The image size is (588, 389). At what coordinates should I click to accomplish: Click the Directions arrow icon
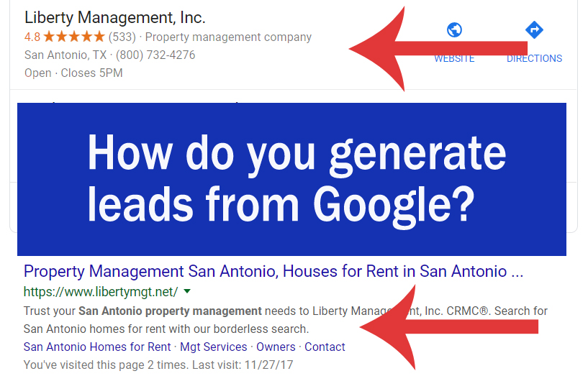pos(534,30)
